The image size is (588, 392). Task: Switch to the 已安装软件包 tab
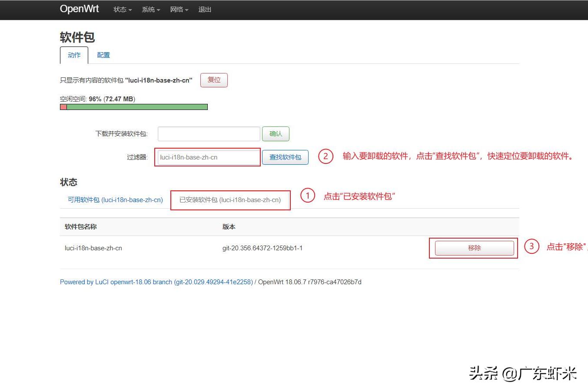pyautogui.click(x=230, y=200)
